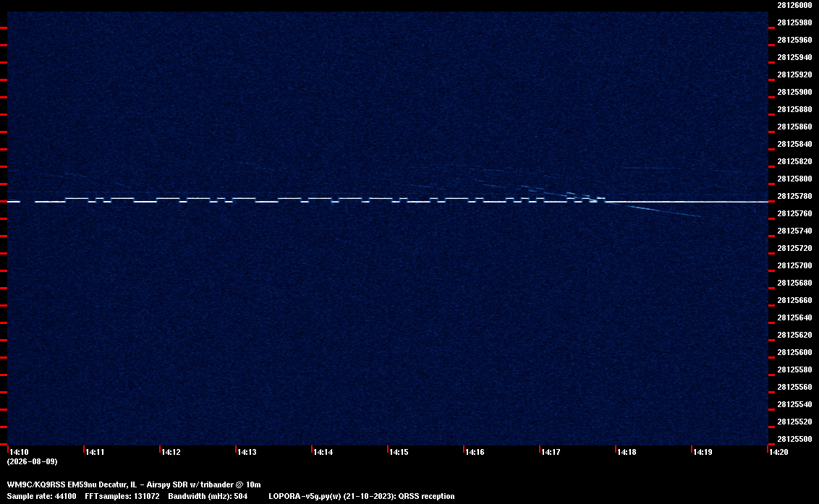Select the 28125740 frequency label
The image size is (819, 504).
(794, 231)
